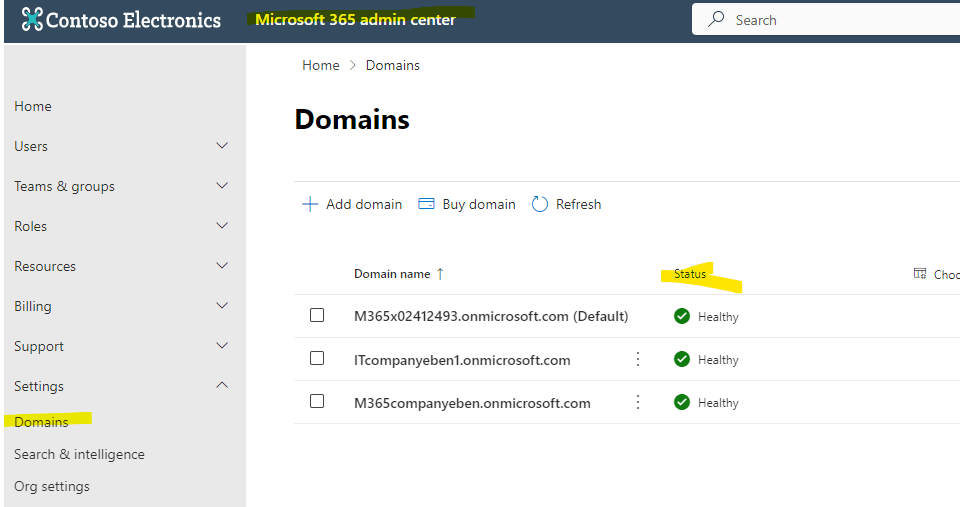The height and width of the screenshot is (507, 960).
Task: Click the green Healthy checkmark for M365x02412493
Action: coord(682,317)
